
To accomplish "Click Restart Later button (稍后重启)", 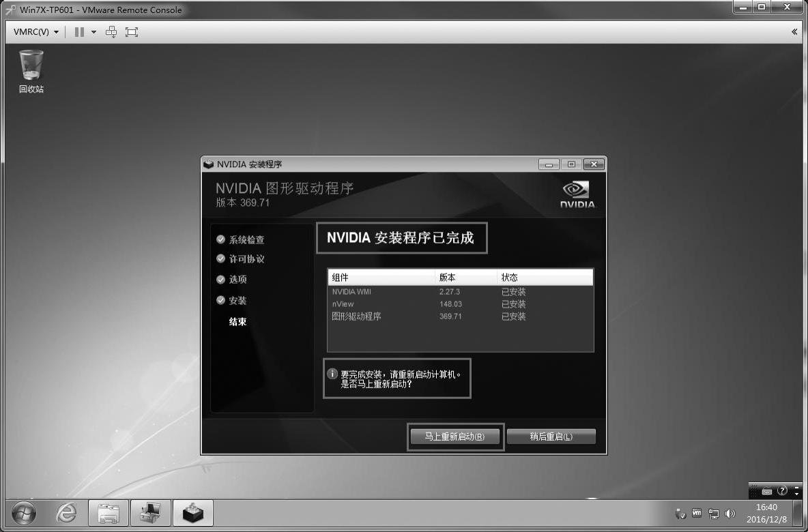I will 551,437.
